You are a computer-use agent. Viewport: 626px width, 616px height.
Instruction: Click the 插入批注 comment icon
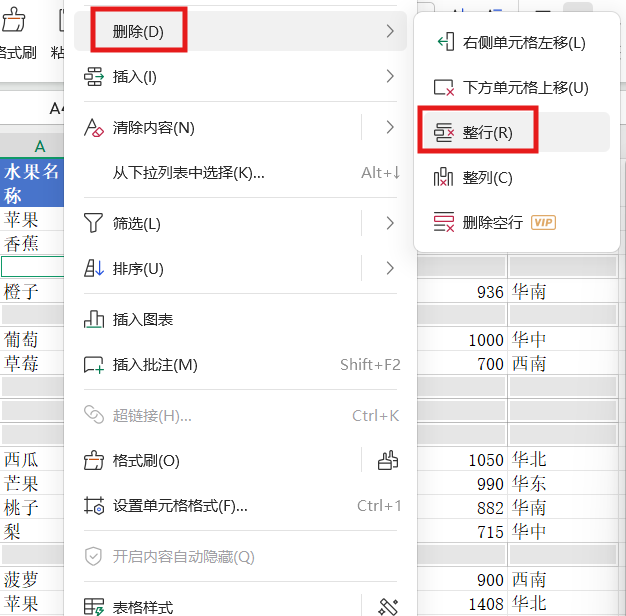[94, 365]
